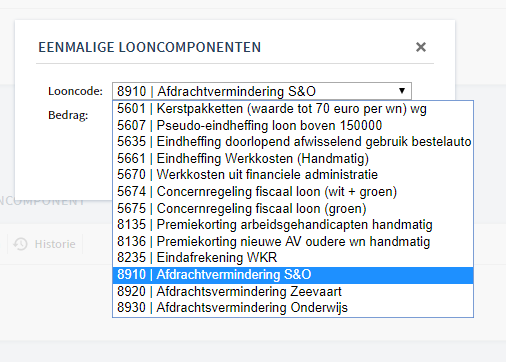Choose 5607 Pseudo-eindheffing loon boven 150000
Viewport: 506px width, 362px height.
[x=293, y=125]
